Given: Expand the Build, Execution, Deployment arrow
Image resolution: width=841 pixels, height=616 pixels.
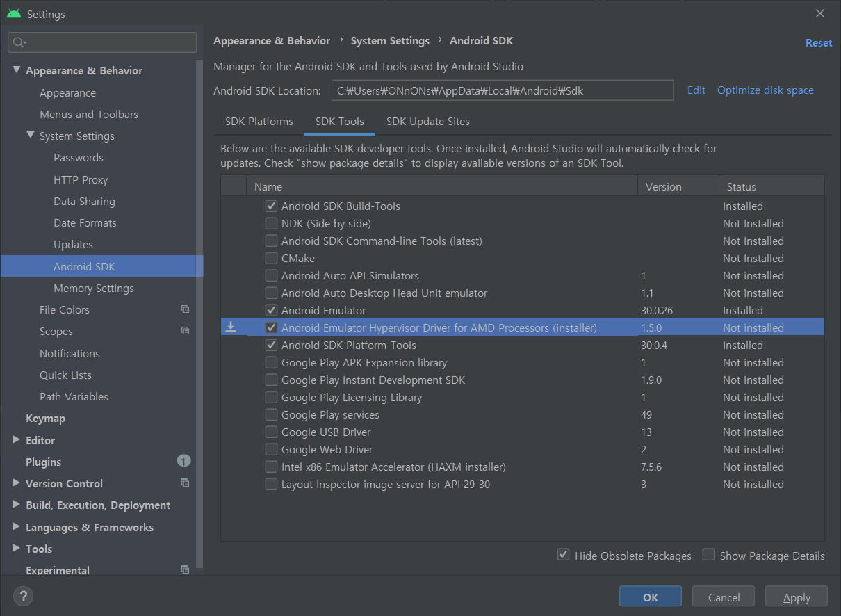Looking at the screenshot, I should [x=16, y=505].
